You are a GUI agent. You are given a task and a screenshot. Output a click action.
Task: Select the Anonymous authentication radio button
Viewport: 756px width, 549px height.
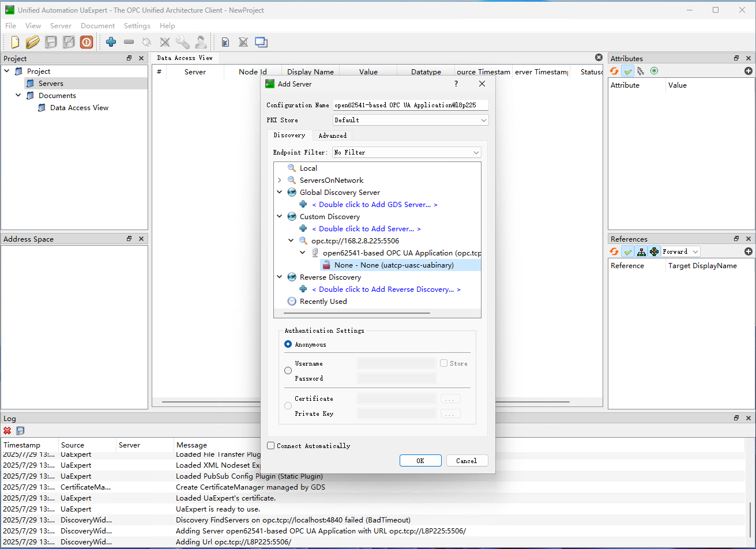pos(288,344)
